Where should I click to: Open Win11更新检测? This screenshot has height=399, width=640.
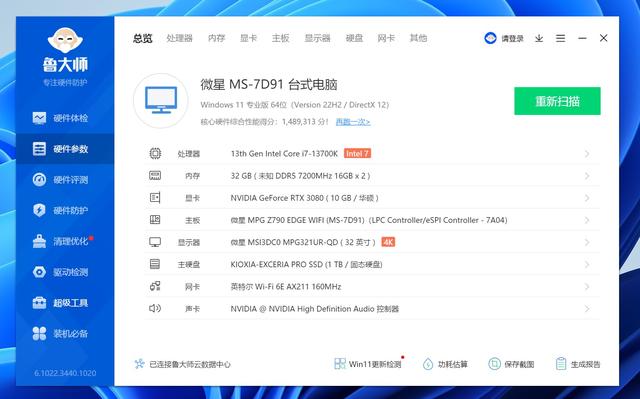click(x=368, y=364)
